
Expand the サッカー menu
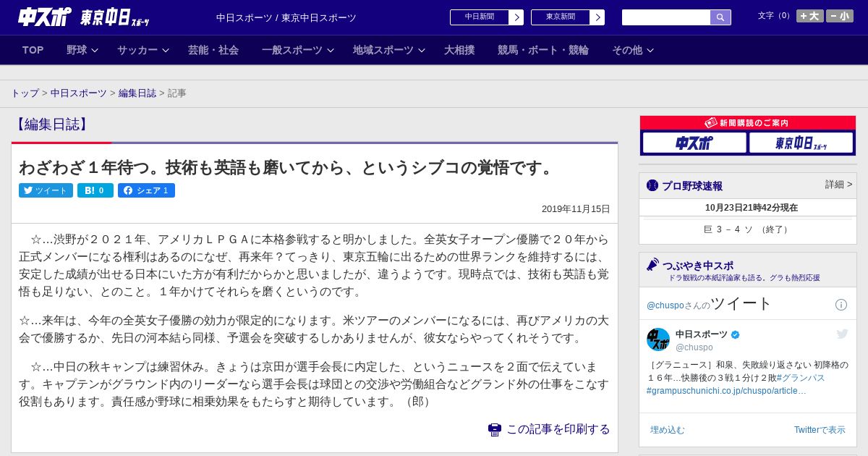(x=143, y=50)
